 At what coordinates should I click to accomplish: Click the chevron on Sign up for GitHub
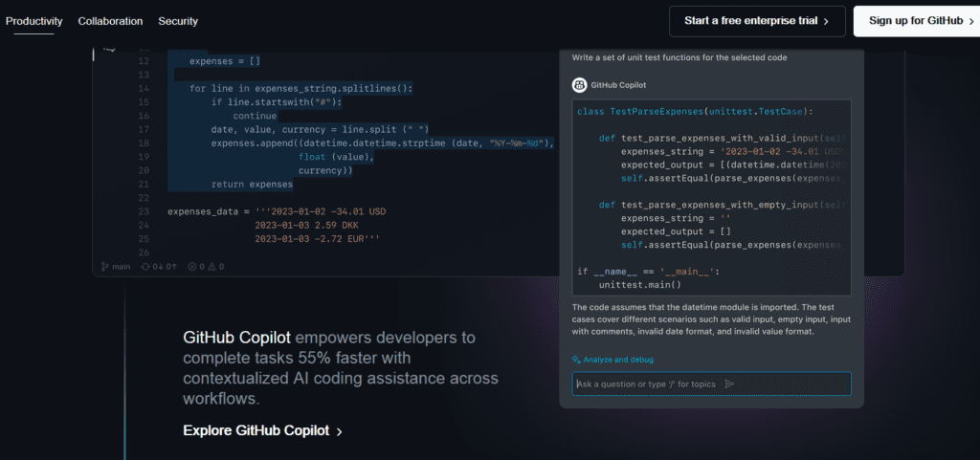point(971,20)
